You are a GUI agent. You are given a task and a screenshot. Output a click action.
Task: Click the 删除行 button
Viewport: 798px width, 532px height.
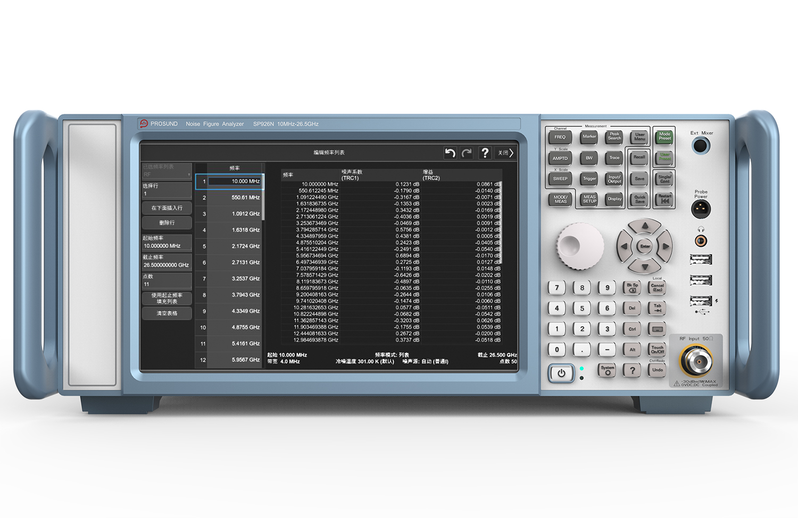167,223
